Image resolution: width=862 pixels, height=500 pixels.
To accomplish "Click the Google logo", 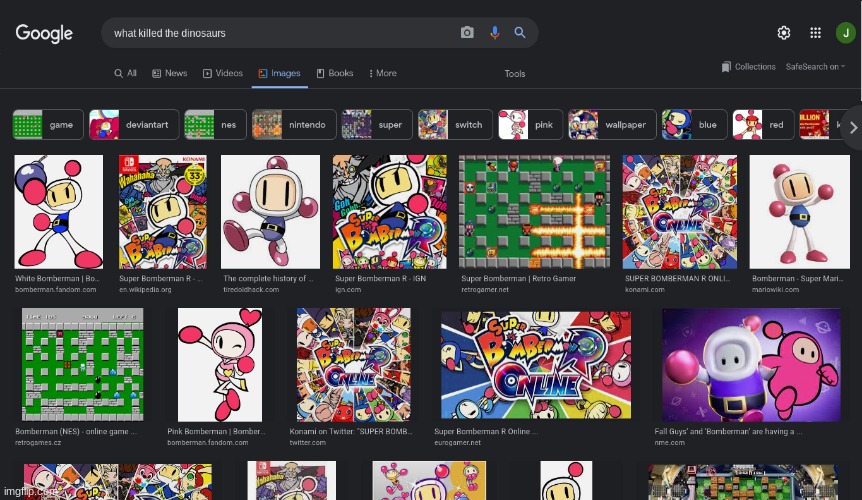I will pyautogui.click(x=44, y=34).
